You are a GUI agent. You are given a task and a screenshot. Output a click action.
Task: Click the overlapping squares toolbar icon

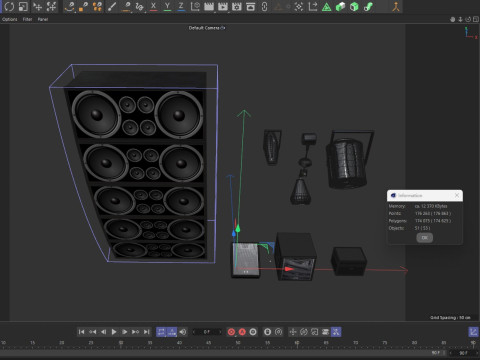click(23, 7)
